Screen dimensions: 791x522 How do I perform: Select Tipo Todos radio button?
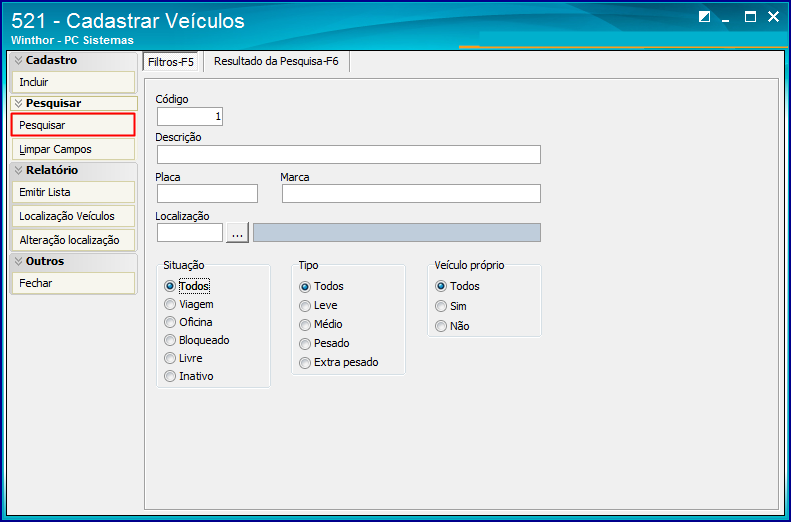[x=321, y=286]
